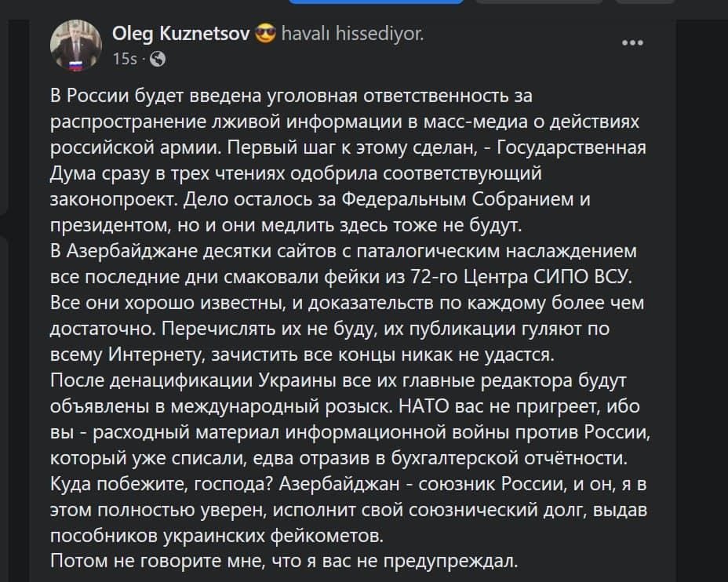The image size is (728, 582).
Task: Click the small gray button at top right
Action: tap(645, 2)
